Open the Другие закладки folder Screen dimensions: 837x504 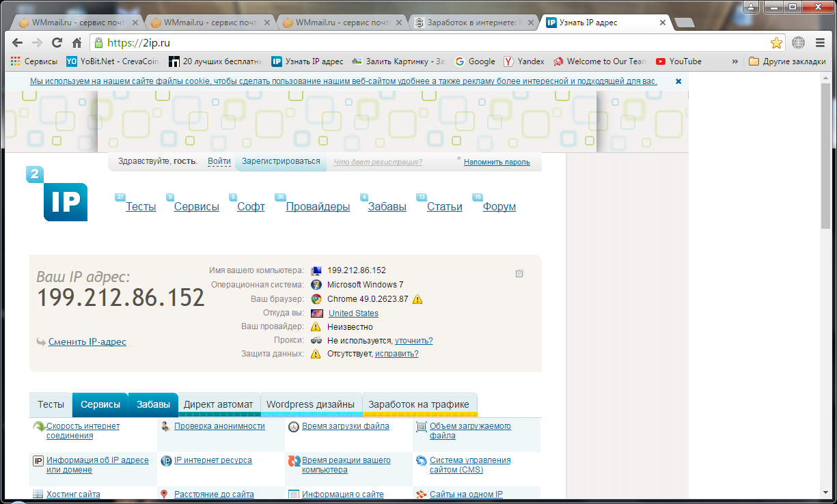[787, 61]
